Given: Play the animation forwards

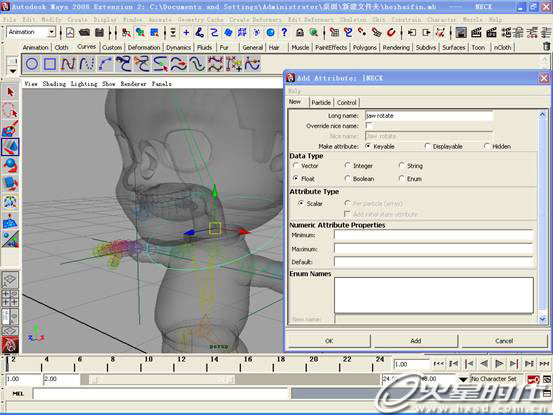Looking at the screenshot, I should tap(499, 364).
